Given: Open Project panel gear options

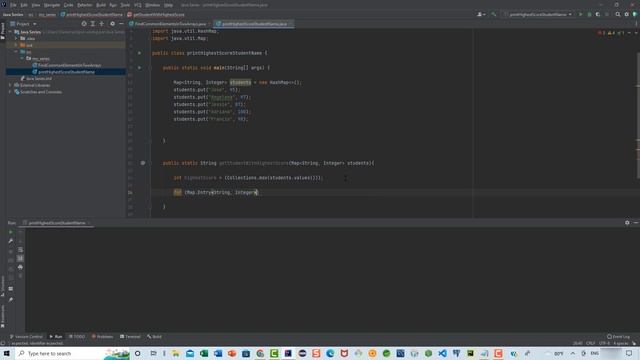Looking at the screenshot, I should click(113, 24).
